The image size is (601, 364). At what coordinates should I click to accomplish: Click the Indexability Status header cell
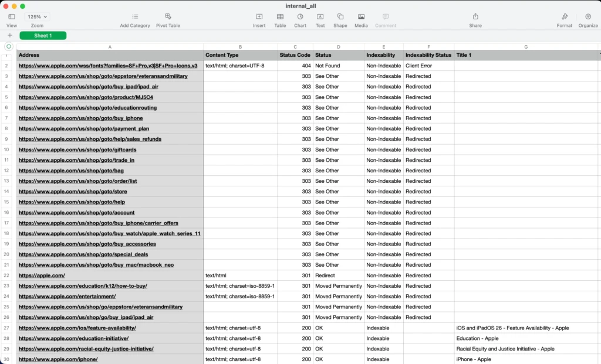tap(428, 55)
